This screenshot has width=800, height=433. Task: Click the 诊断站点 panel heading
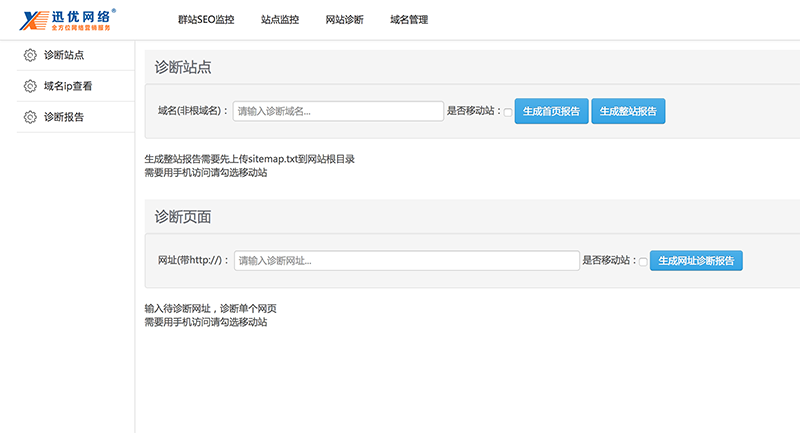pyautogui.click(x=183, y=67)
